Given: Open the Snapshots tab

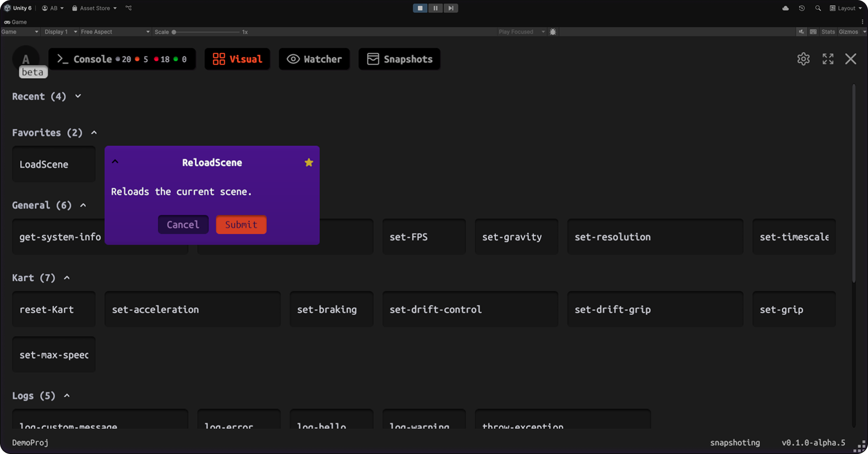Looking at the screenshot, I should click(399, 59).
